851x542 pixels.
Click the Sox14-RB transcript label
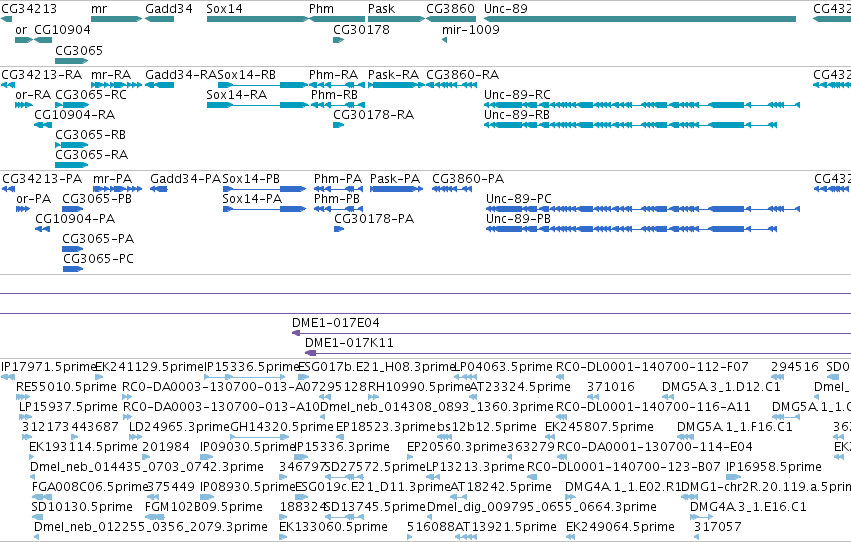click(x=247, y=74)
